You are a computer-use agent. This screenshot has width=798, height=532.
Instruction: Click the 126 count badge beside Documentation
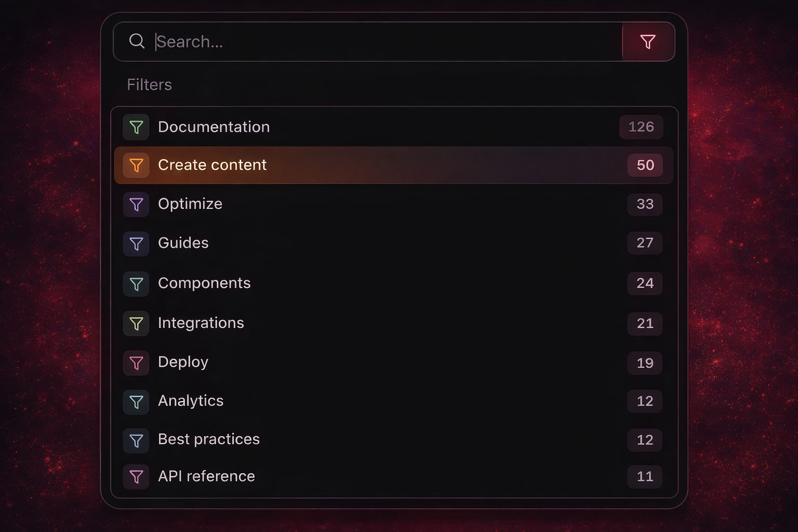pyautogui.click(x=641, y=127)
